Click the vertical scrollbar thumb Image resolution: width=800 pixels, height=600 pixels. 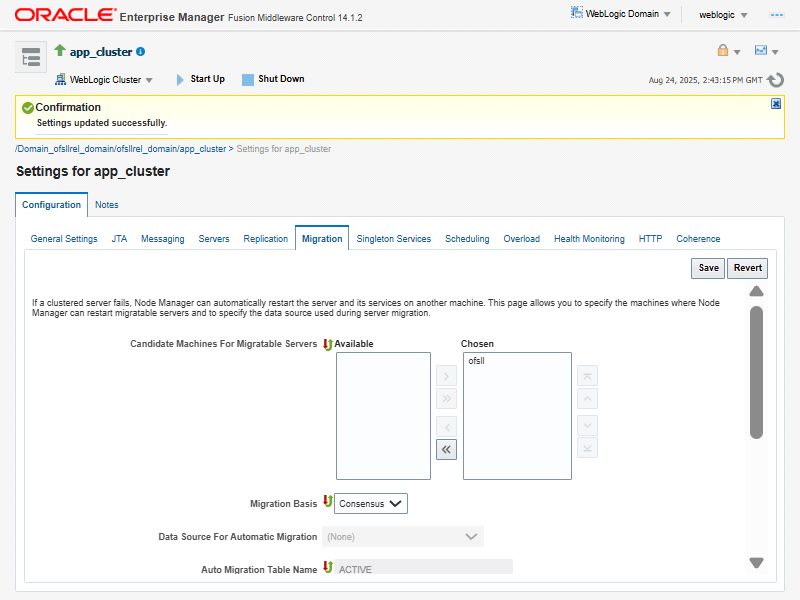pos(757,370)
